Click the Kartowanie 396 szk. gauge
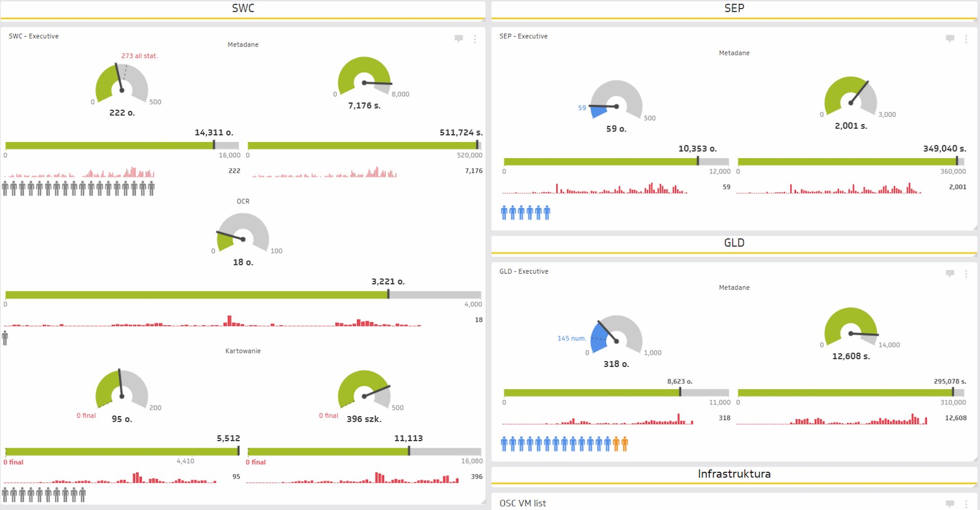 364,391
